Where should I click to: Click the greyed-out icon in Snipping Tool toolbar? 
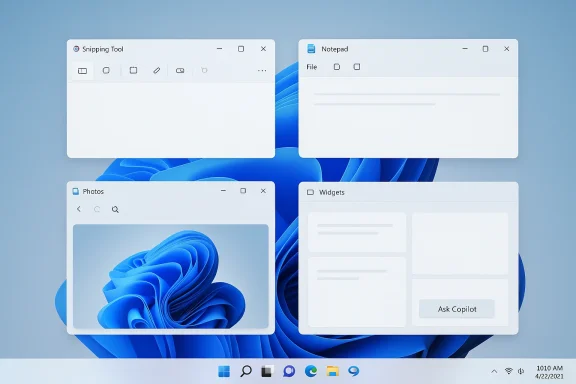click(x=204, y=70)
